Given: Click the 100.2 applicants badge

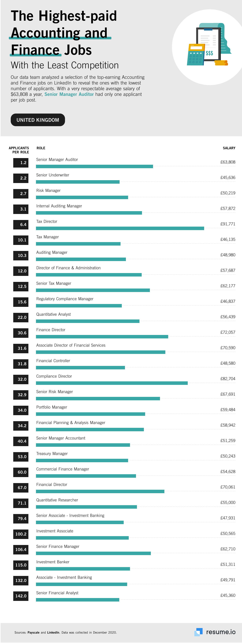Looking at the screenshot, I should (21, 534).
